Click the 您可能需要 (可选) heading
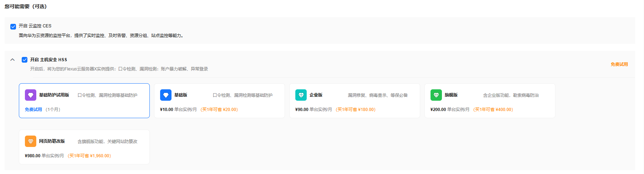Viewport: 644px width, 174px height. pyautogui.click(x=26, y=6)
